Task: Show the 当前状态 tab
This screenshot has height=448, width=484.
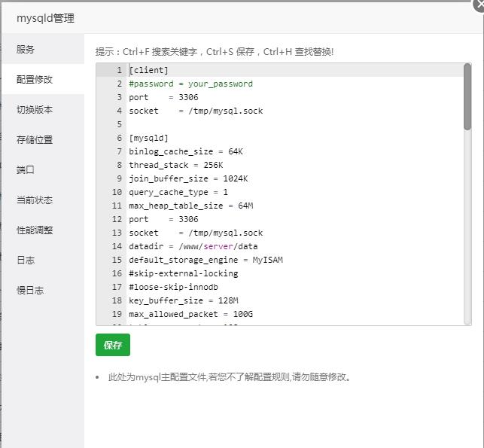Action: coord(43,200)
